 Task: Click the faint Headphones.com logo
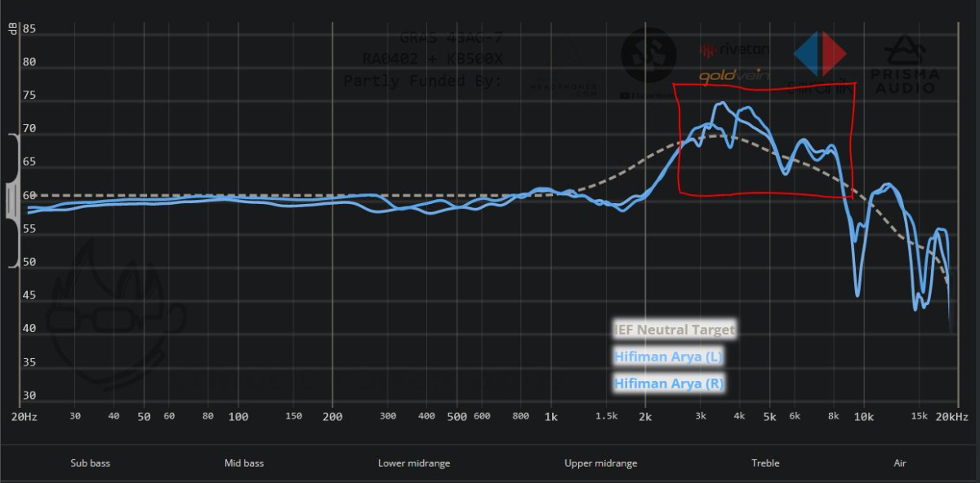[563, 73]
